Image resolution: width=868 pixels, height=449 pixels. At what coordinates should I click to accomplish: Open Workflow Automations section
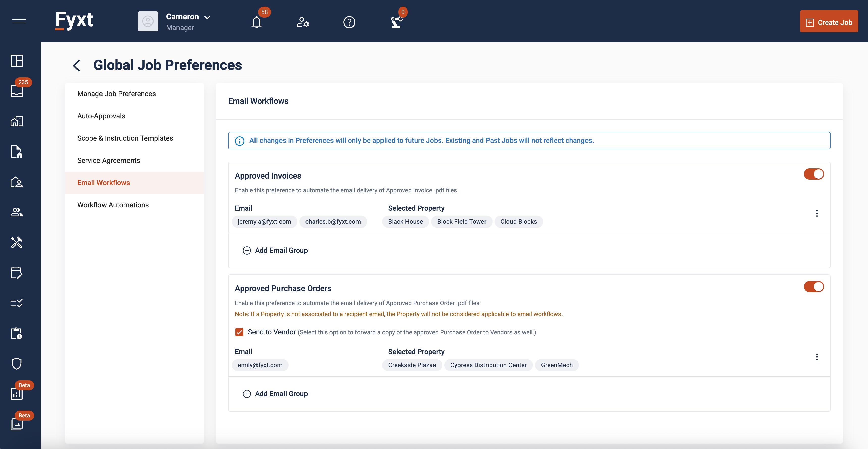pyautogui.click(x=135, y=205)
